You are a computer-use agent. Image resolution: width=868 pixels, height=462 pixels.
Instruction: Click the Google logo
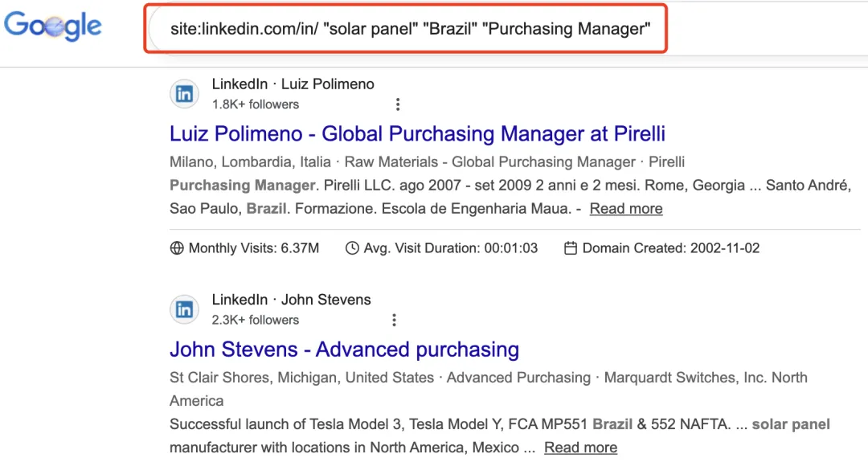click(53, 27)
